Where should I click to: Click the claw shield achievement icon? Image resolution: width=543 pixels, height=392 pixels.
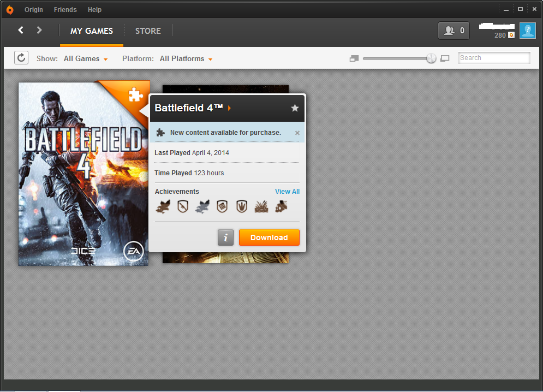click(242, 206)
